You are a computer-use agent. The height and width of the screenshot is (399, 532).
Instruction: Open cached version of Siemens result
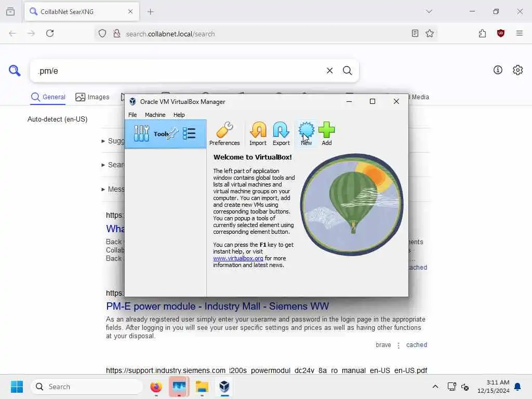click(x=416, y=345)
